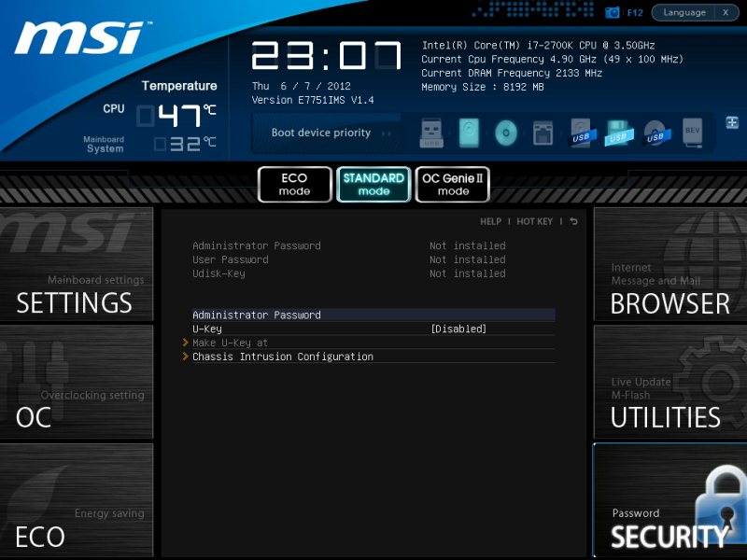Click the System temperature 32°C readout
This screenshot has height=560, width=747.
click(x=186, y=144)
